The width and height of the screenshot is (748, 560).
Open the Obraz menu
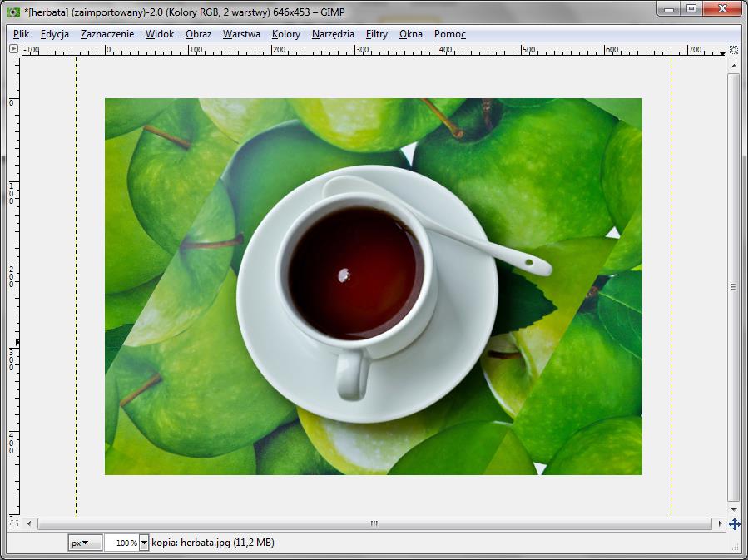point(199,34)
